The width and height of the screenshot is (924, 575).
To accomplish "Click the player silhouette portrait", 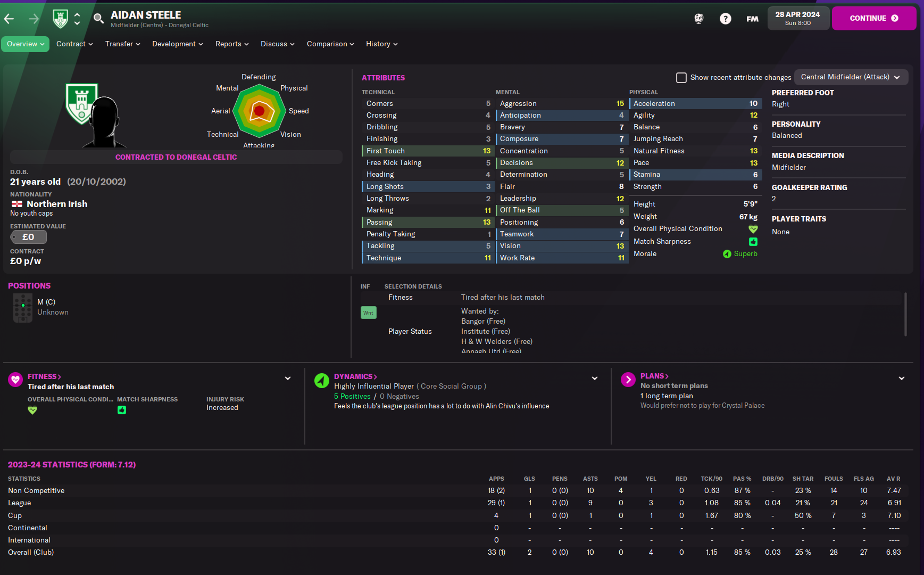I will pyautogui.click(x=104, y=122).
